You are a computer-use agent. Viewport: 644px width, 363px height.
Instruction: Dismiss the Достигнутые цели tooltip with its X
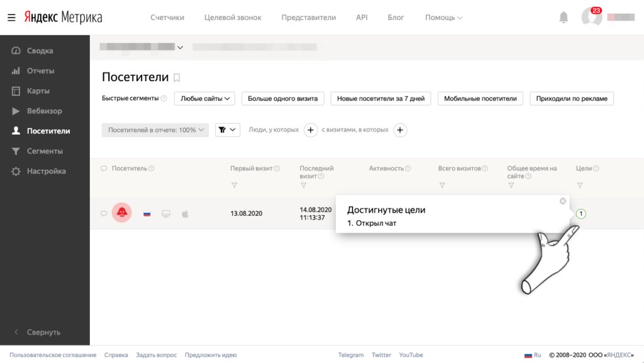563,201
